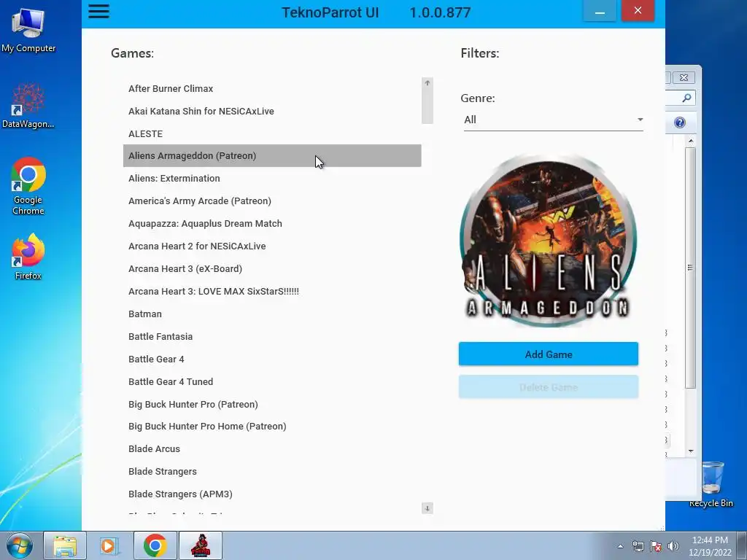Select Big Buck Hunter Pro Home (Patreon)
Viewport: 747px width, 560px height.
(272, 426)
